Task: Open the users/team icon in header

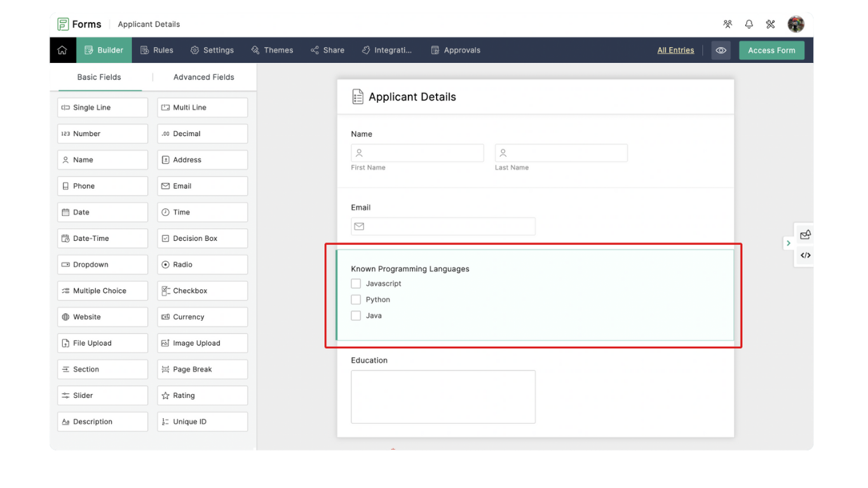Action: [x=728, y=24]
